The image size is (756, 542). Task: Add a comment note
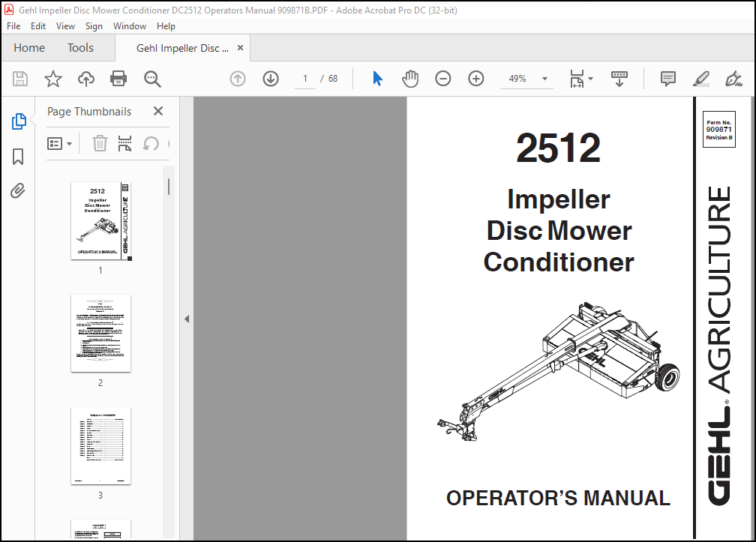click(667, 79)
